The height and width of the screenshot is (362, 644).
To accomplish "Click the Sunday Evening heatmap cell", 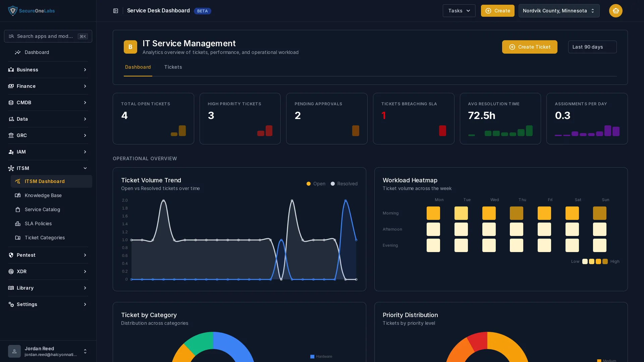I will 599,245.
